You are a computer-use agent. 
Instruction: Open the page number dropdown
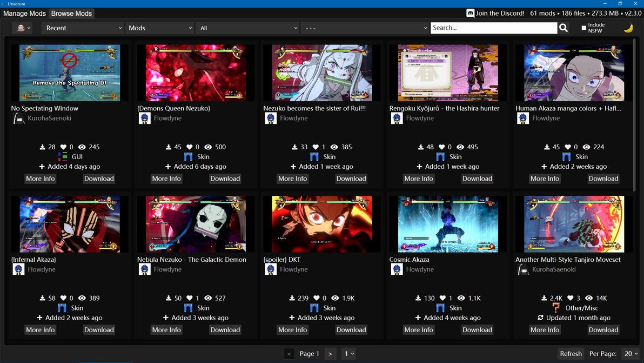(x=348, y=354)
